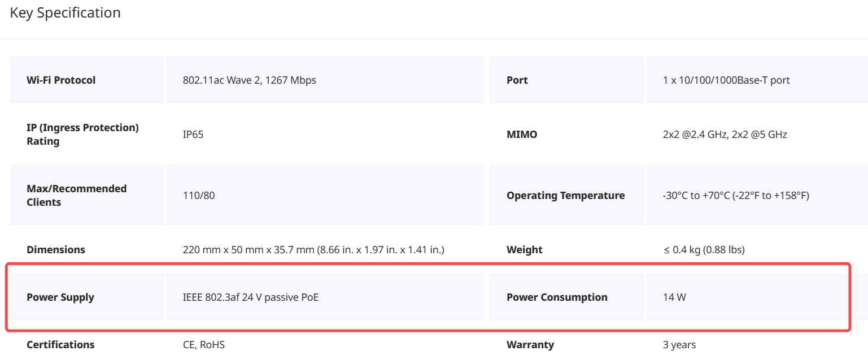
Task: Click the 802.11ac Wave 2, 1267 Mbps value
Action: pos(250,80)
